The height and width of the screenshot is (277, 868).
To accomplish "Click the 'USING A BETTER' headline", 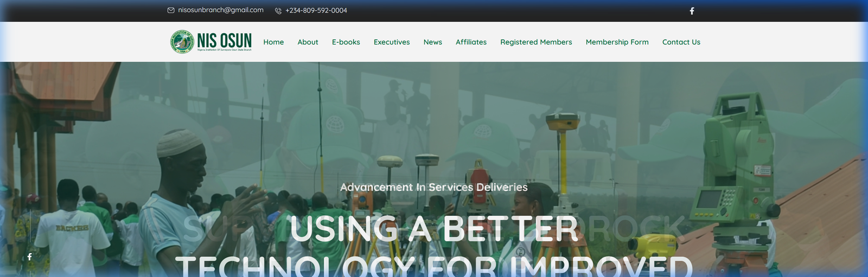I will pyautogui.click(x=434, y=229).
